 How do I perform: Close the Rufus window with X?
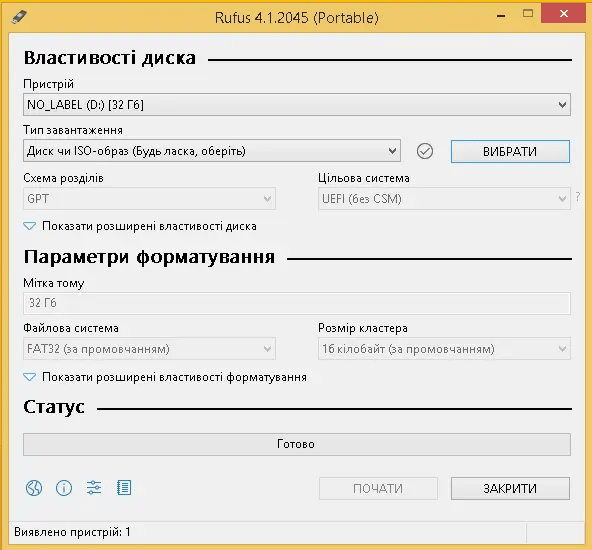pyautogui.click(x=564, y=14)
